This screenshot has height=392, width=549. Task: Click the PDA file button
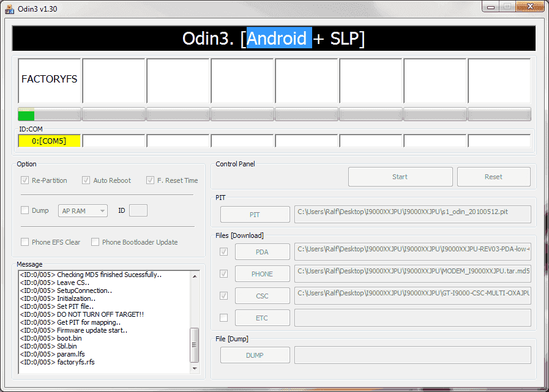(x=262, y=251)
